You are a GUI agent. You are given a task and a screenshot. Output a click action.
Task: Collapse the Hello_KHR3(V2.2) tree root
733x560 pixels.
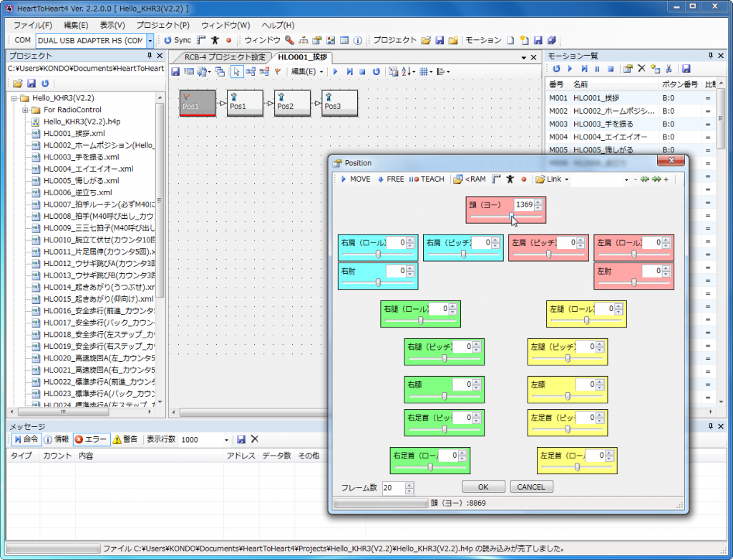tap(14, 98)
